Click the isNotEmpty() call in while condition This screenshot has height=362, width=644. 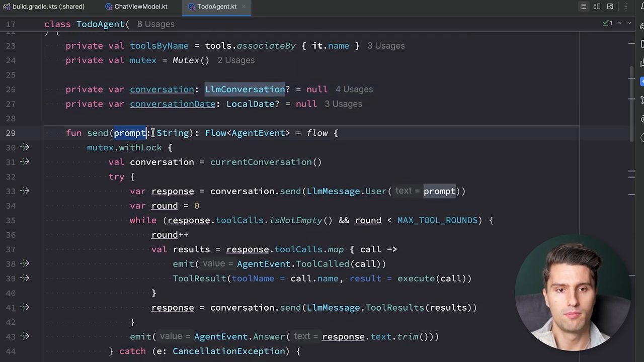[301, 220]
